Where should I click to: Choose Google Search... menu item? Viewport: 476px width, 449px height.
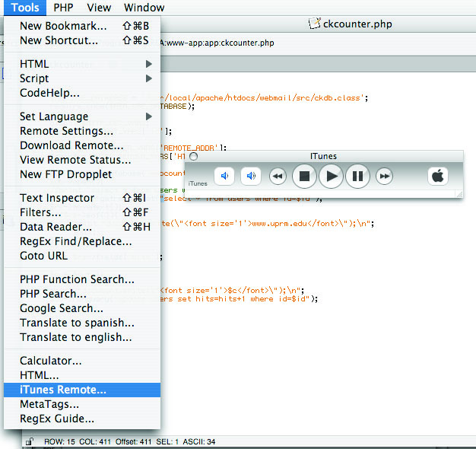coord(82,308)
